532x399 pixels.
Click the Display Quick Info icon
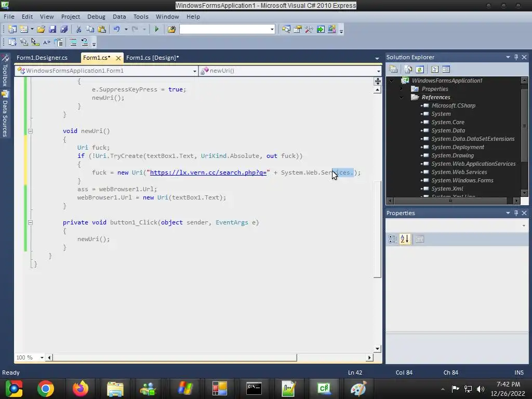[35, 42]
